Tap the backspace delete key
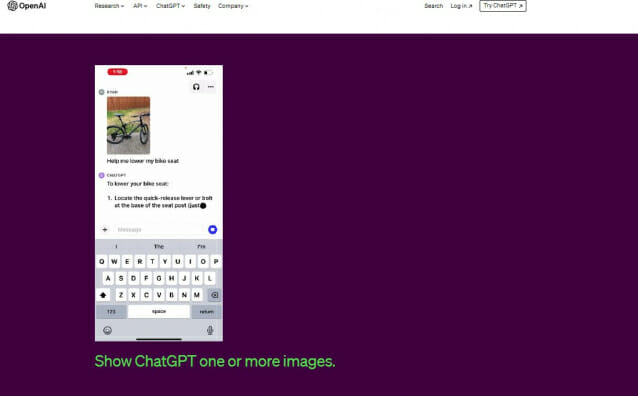 tap(214, 295)
